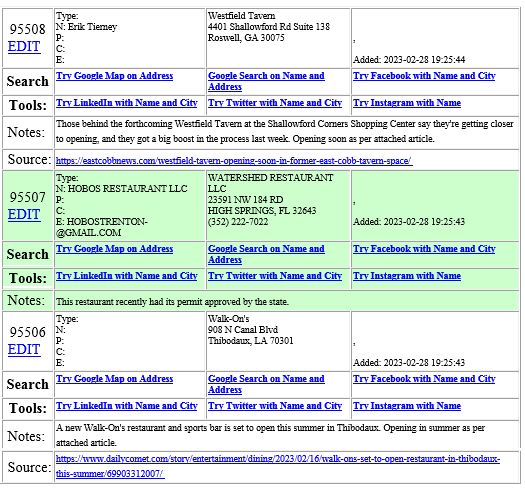Screen dimensions: 525x492
Task: Click record number '95506' text
Action: 27,332
